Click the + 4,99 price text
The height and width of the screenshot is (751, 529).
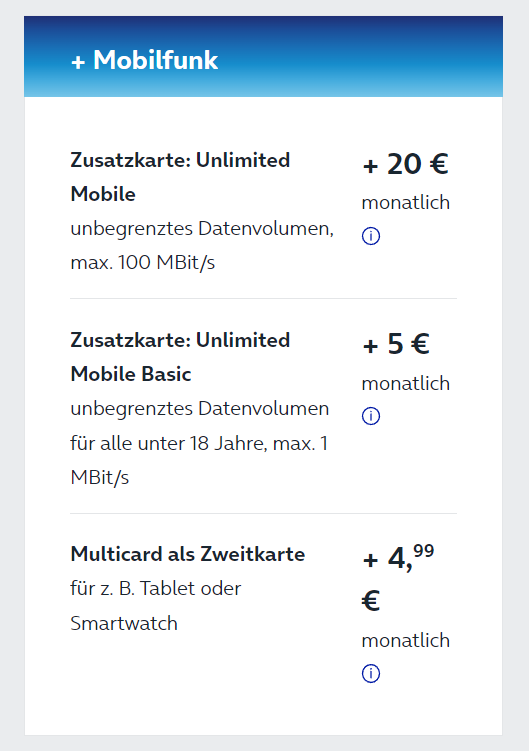pyautogui.click(x=398, y=557)
